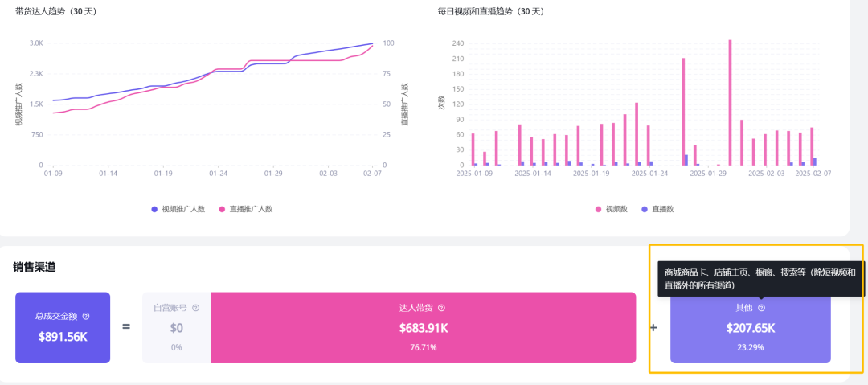Click the 76.71% percentage

(424, 347)
